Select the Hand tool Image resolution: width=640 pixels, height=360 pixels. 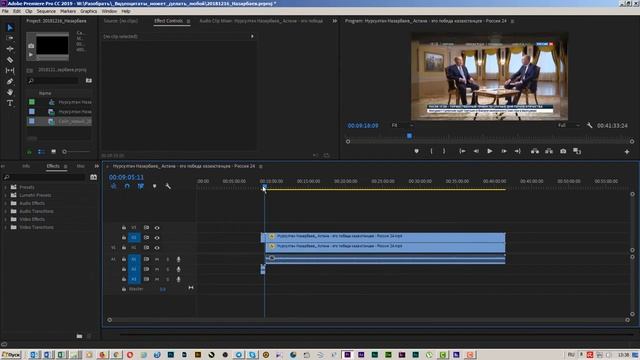pos(10,92)
